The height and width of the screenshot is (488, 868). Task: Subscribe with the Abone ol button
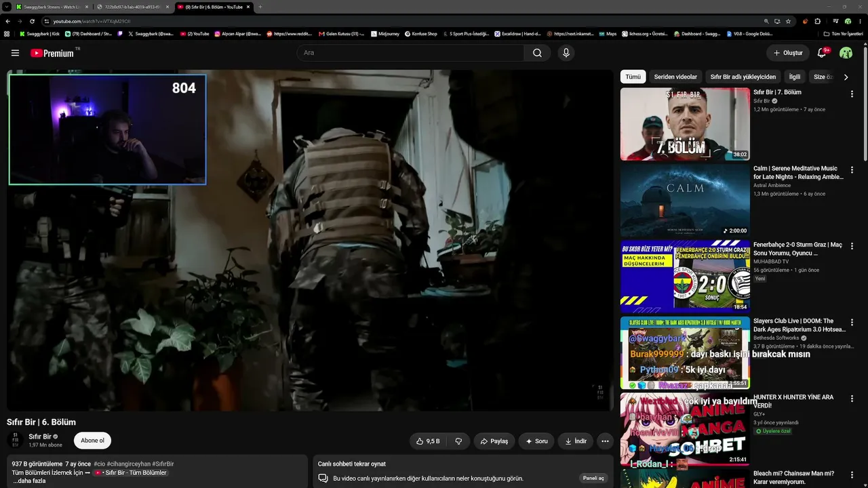click(x=92, y=441)
